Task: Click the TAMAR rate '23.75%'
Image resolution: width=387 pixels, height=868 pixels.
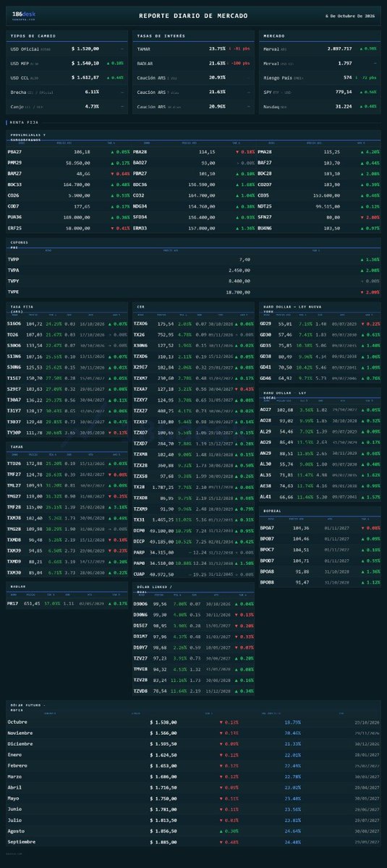Action: [217, 49]
